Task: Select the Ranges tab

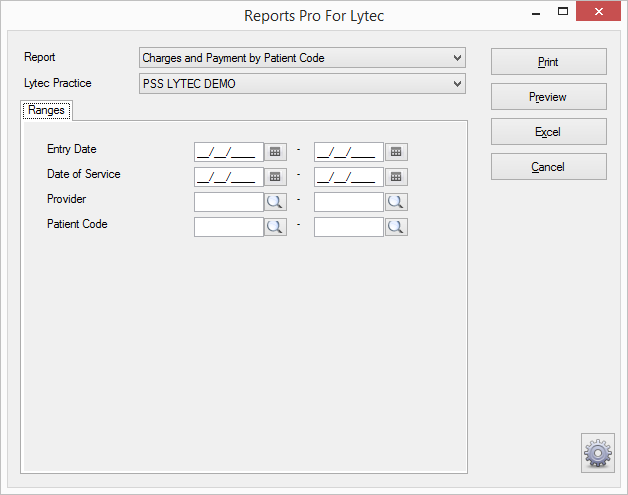Action: [x=46, y=110]
